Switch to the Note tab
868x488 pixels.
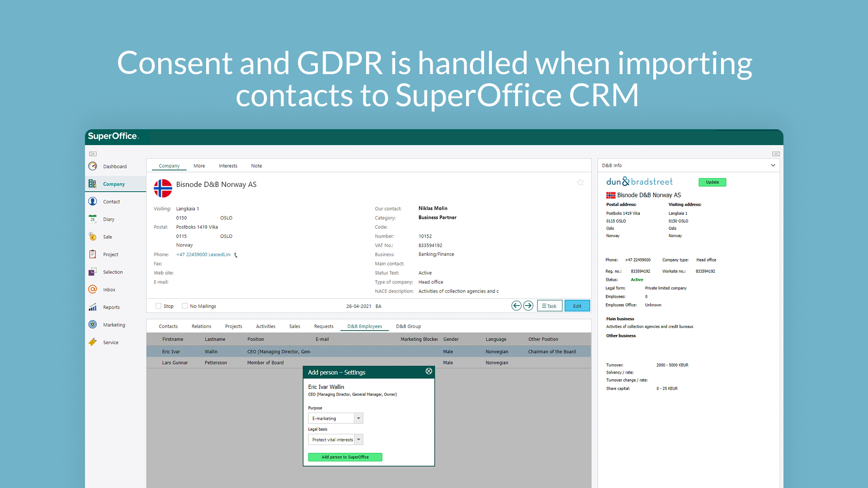pos(256,166)
